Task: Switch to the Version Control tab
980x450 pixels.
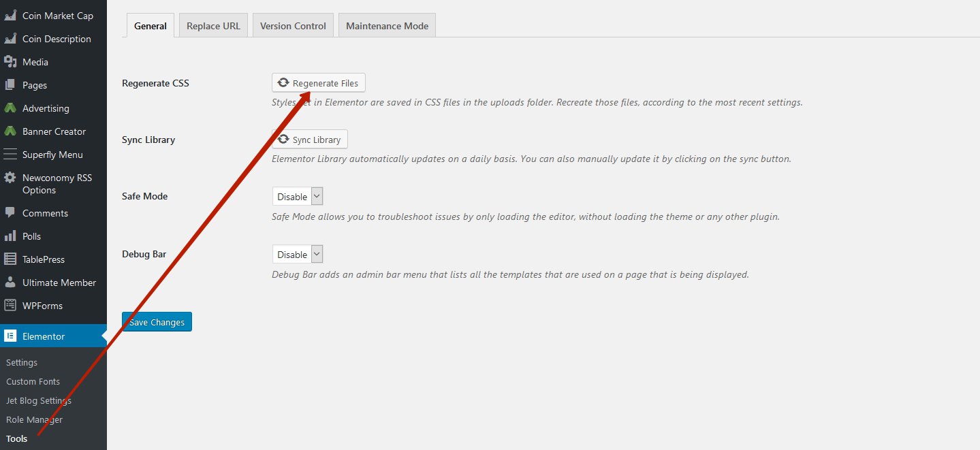Action: click(293, 26)
